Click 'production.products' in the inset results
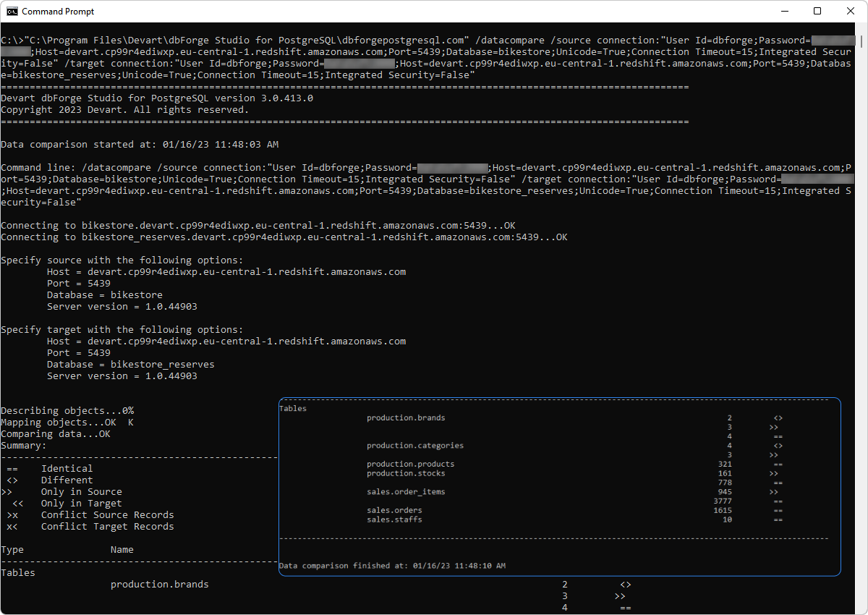 tap(411, 465)
